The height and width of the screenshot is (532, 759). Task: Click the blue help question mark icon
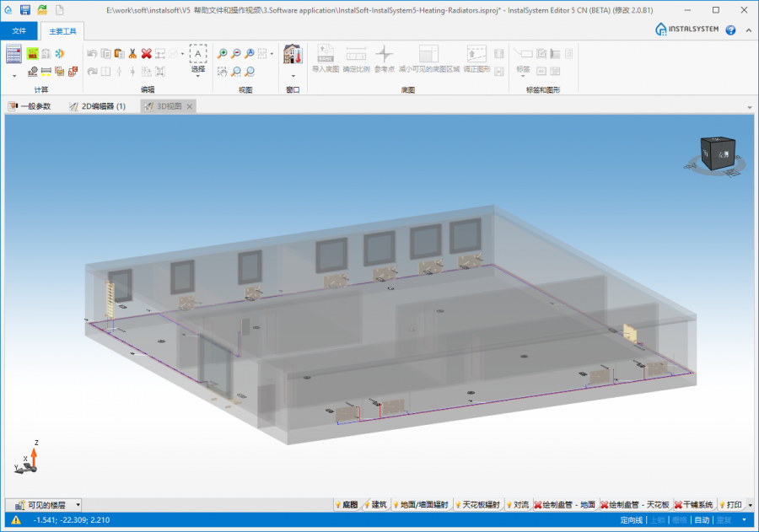[x=730, y=30]
